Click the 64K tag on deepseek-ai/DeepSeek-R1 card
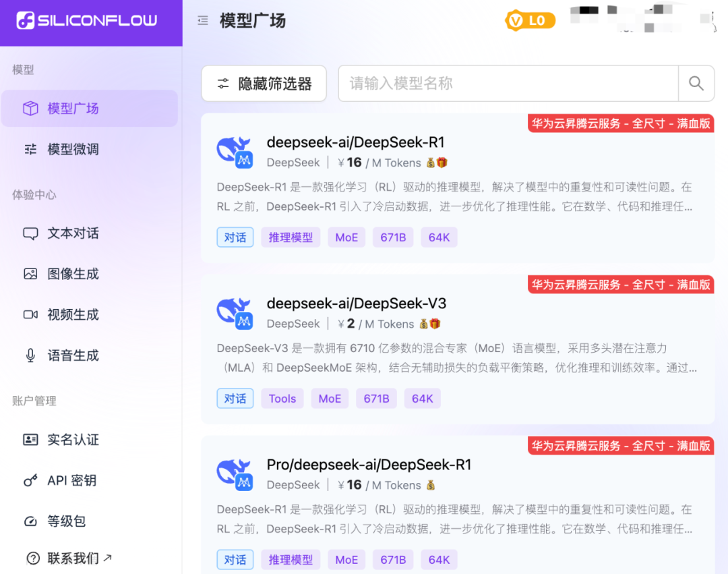728x574 pixels. [x=439, y=237]
